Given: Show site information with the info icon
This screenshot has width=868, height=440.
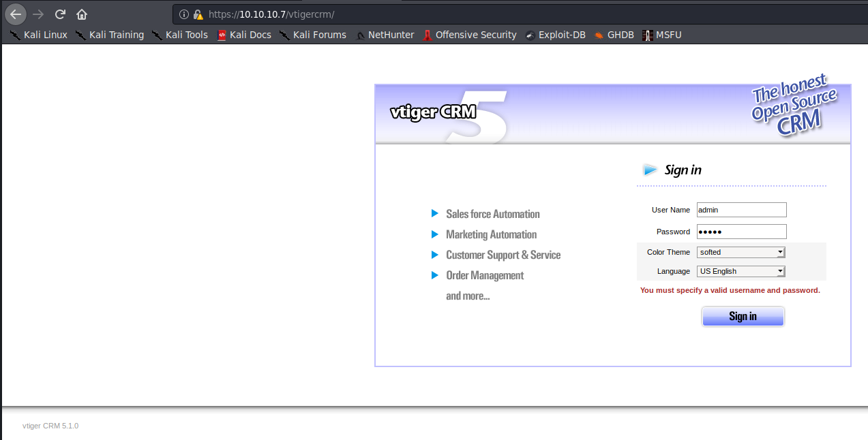Looking at the screenshot, I should pyautogui.click(x=184, y=14).
